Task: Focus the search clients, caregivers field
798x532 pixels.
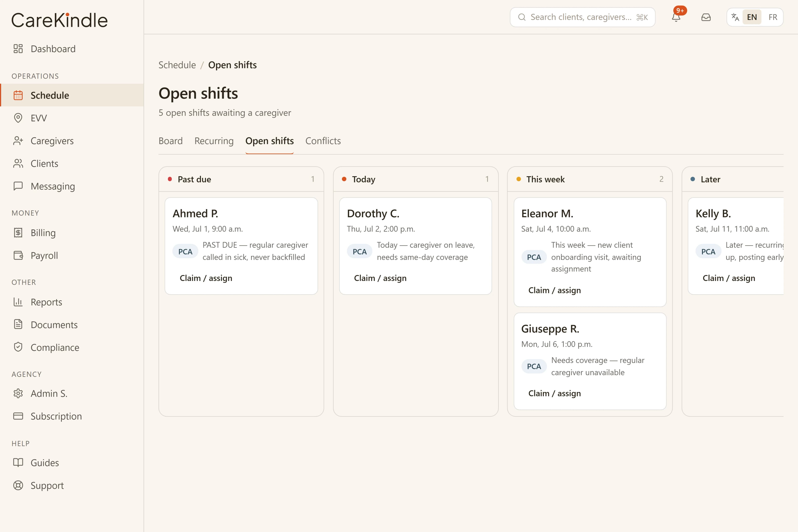Action: [582, 17]
